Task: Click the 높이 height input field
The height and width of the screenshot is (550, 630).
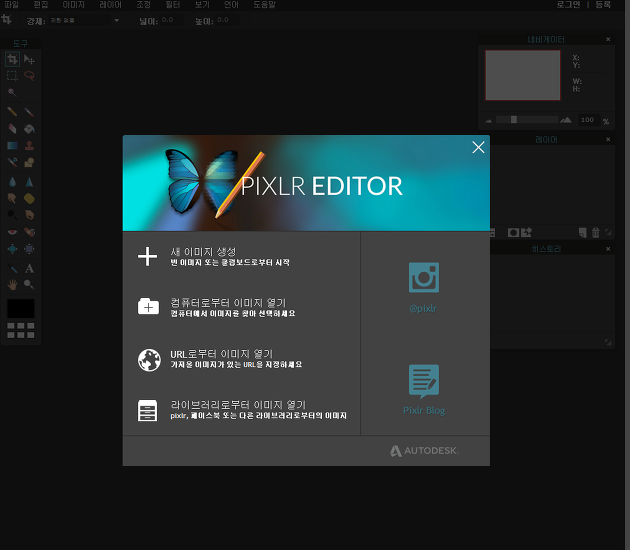Action: point(227,20)
